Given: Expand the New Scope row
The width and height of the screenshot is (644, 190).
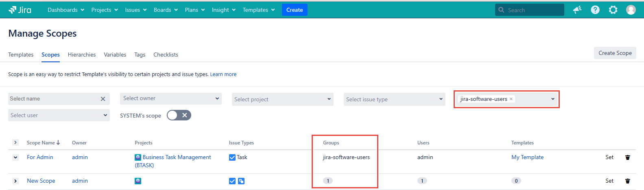Looking at the screenshot, I should pyautogui.click(x=15, y=181).
